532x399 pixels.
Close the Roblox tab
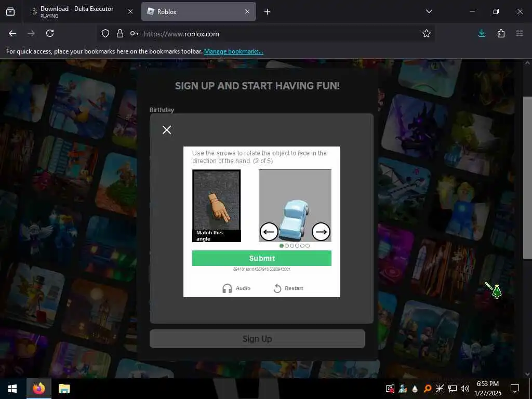click(x=247, y=12)
